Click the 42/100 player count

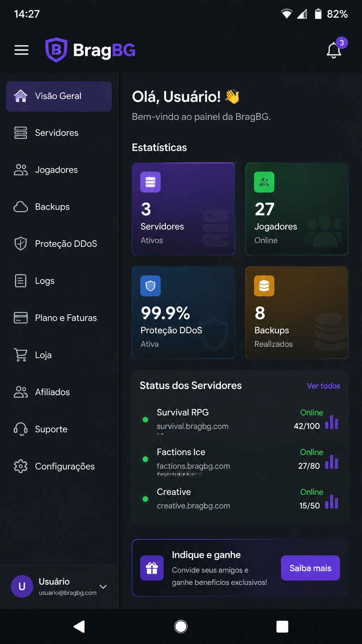307,426
